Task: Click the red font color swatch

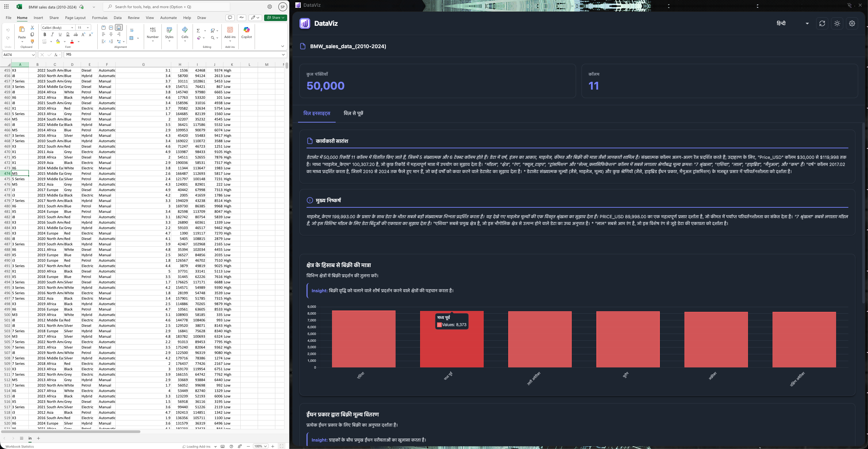Action: pyautogui.click(x=72, y=41)
